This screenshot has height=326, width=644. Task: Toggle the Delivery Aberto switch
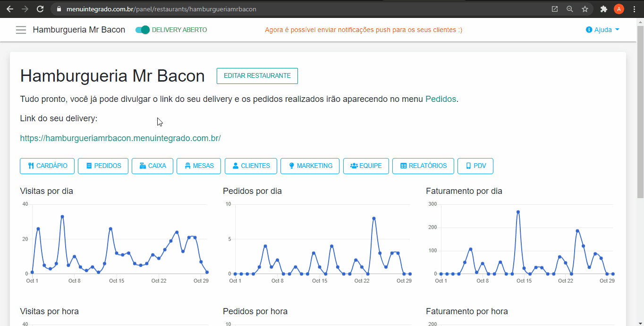(142, 30)
